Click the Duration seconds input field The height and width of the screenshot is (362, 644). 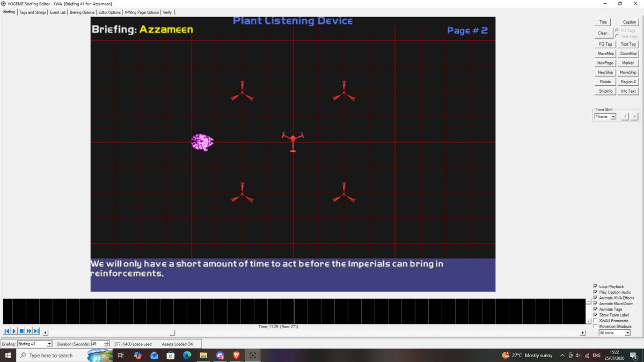(97, 344)
